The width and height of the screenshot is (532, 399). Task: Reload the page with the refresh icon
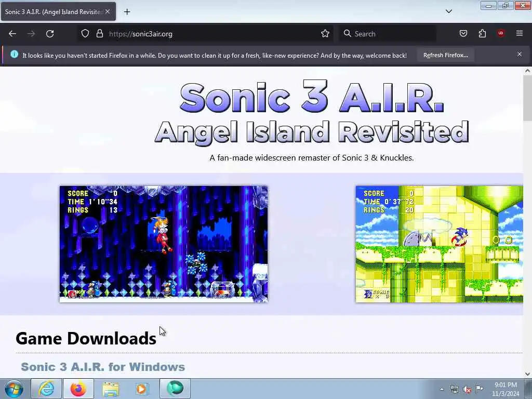pyautogui.click(x=50, y=34)
